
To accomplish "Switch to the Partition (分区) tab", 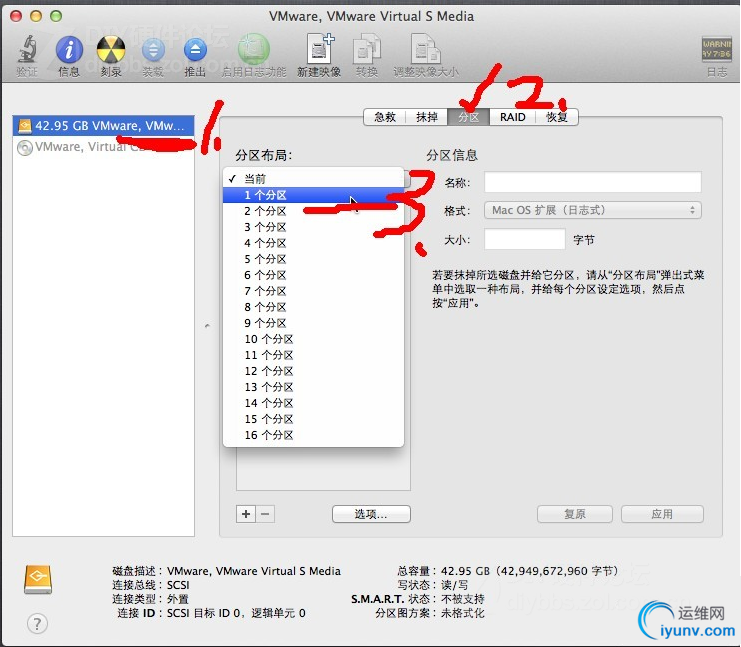I will (468, 117).
